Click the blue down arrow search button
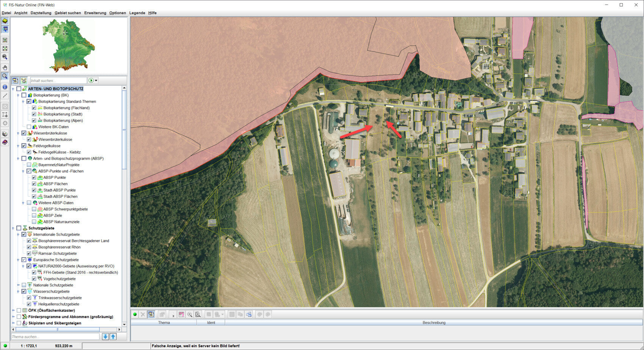 coord(105,336)
